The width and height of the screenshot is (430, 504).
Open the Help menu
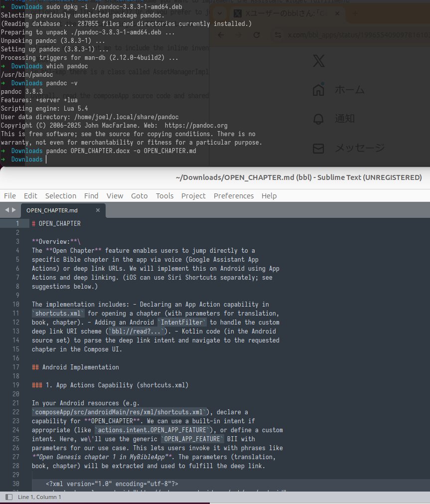pos(269,196)
